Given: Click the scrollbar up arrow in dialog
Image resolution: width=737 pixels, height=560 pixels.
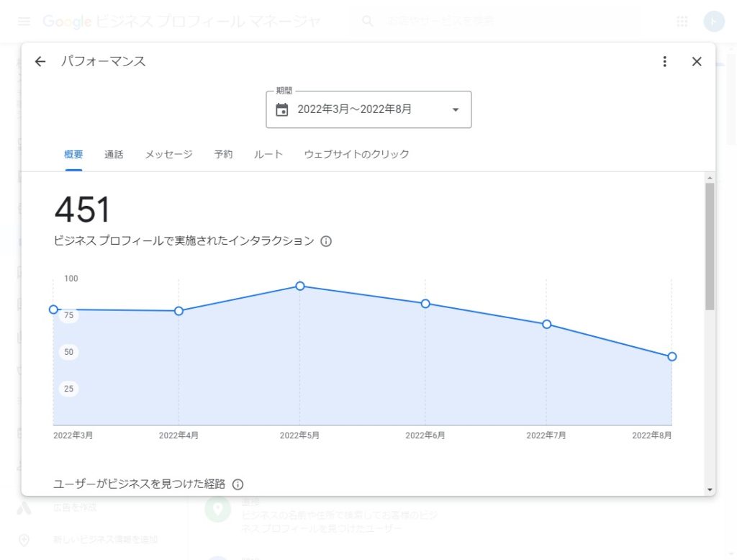Looking at the screenshot, I should tap(710, 178).
